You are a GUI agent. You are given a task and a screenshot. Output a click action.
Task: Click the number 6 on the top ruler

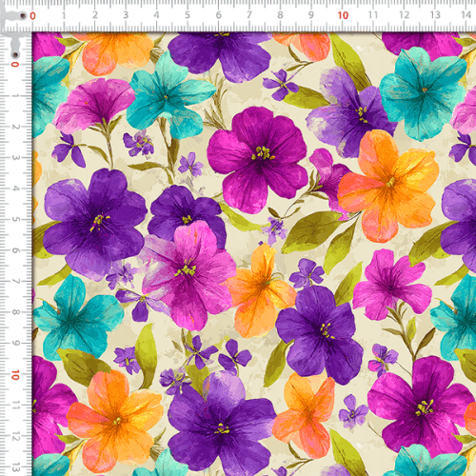click(218, 15)
